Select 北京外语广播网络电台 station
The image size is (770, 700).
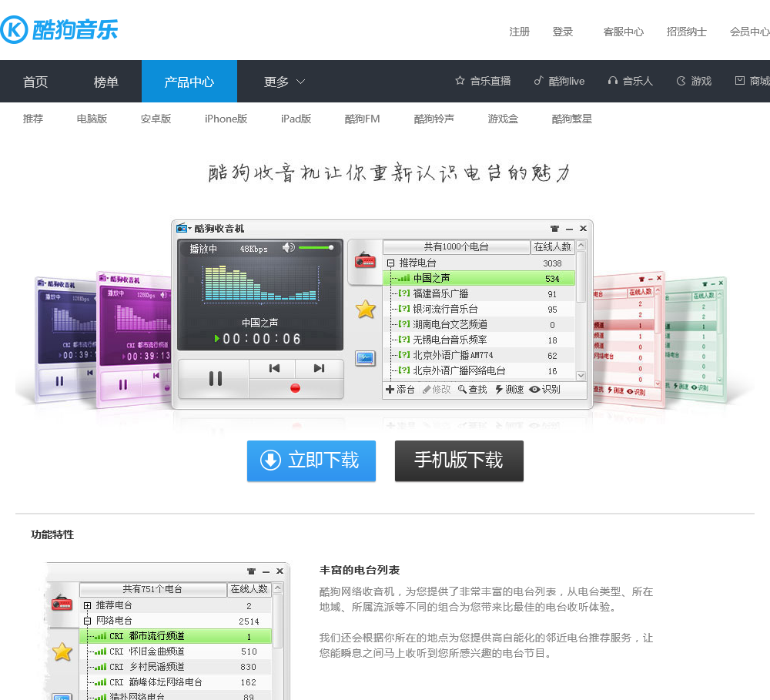tap(479, 371)
